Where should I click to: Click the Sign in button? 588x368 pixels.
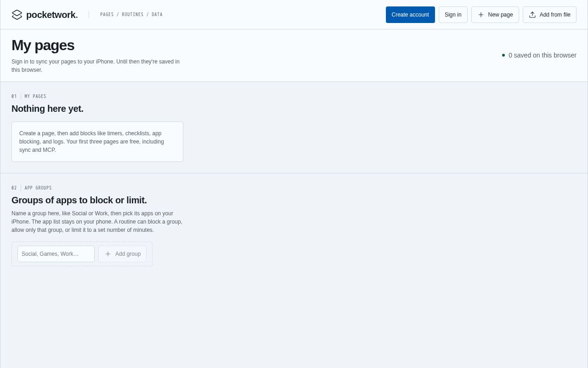coord(453,15)
